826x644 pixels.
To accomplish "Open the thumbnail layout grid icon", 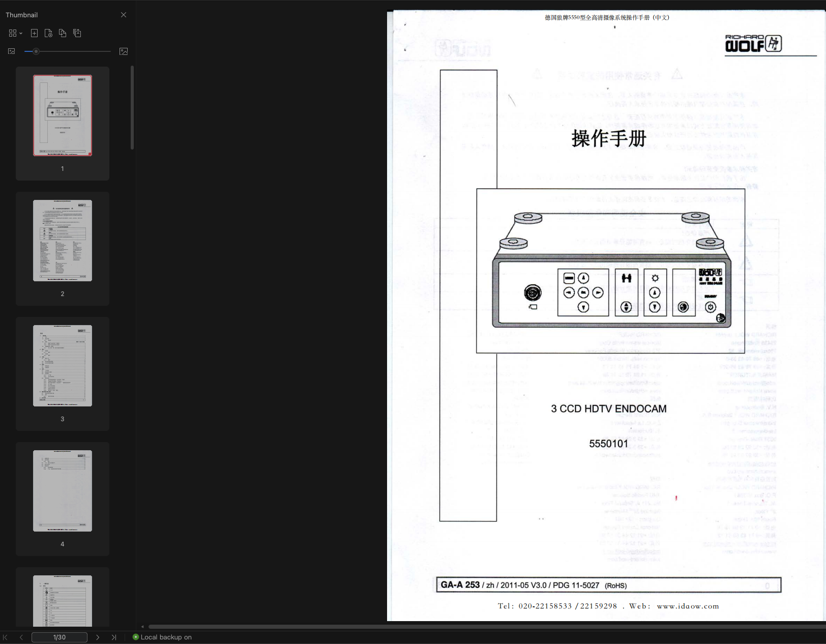I will point(13,33).
